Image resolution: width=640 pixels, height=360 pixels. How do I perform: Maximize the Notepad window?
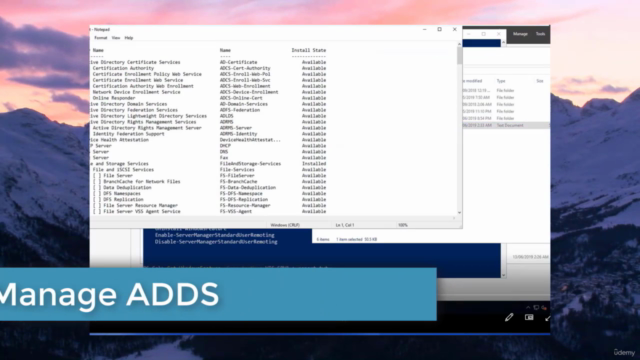pos(440,29)
